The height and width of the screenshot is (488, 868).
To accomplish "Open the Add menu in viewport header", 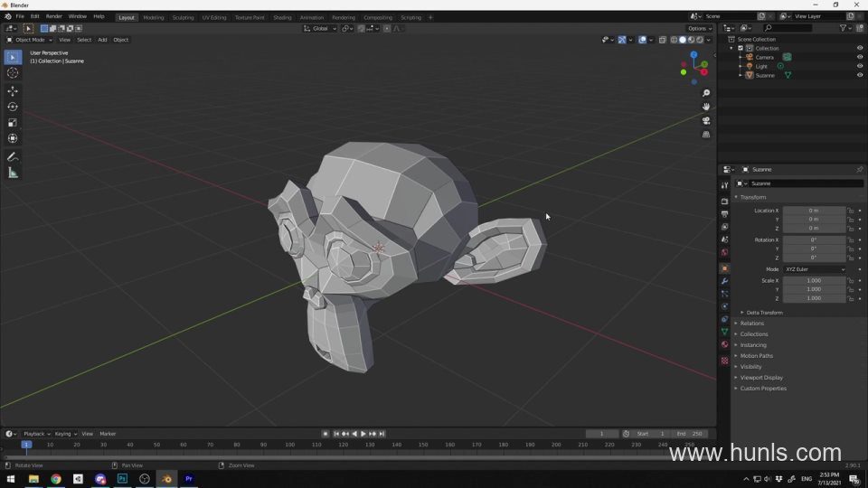I will point(102,40).
